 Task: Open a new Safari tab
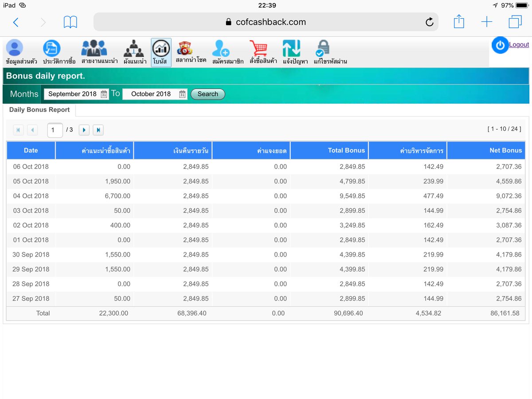click(x=486, y=22)
